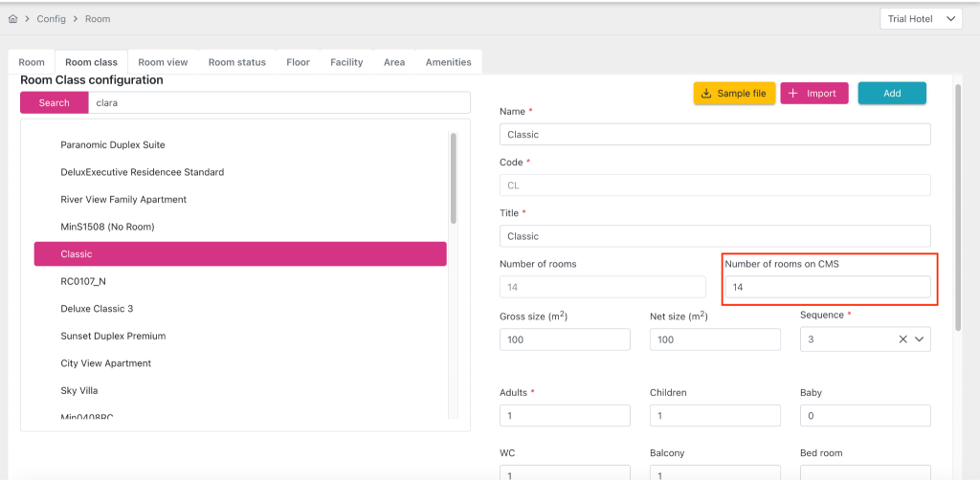Choose River View Family Apartment
The width and height of the screenshot is (980, 480).
pos(123,200)
